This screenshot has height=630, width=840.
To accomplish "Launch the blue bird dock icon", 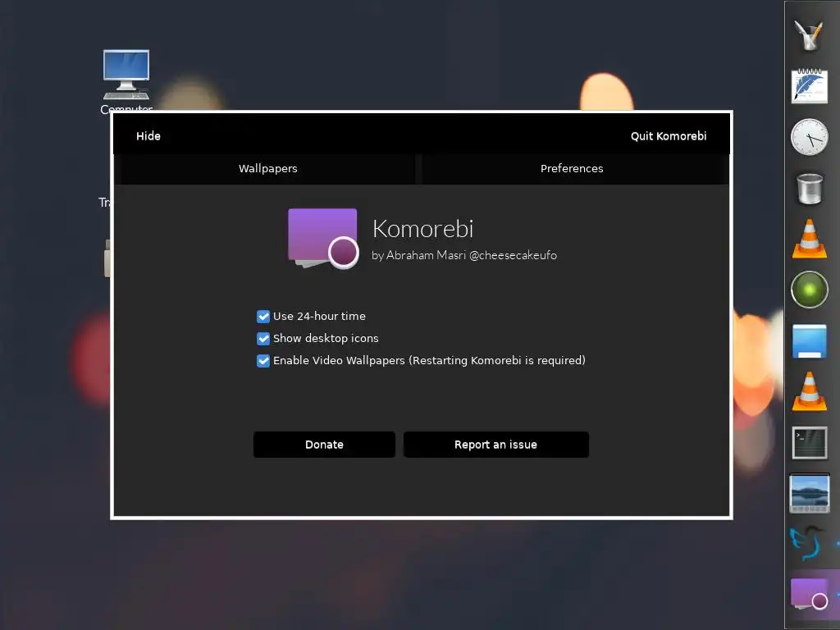I will [808, 544].
